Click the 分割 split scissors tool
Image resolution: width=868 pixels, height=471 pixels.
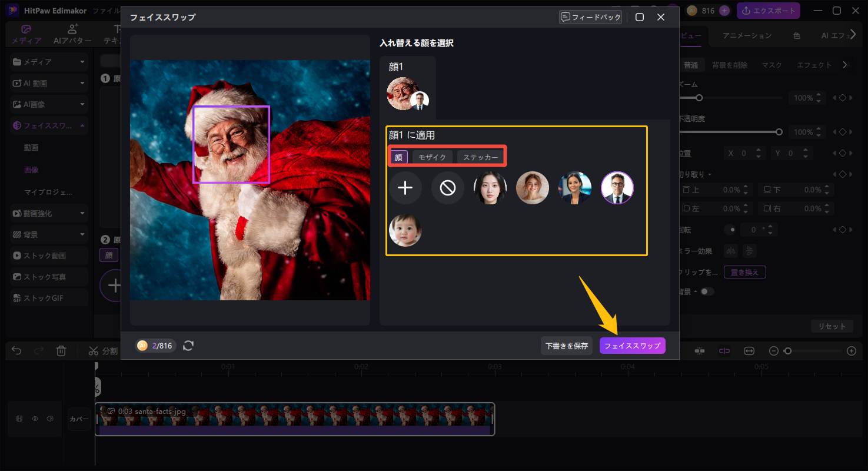102,351
